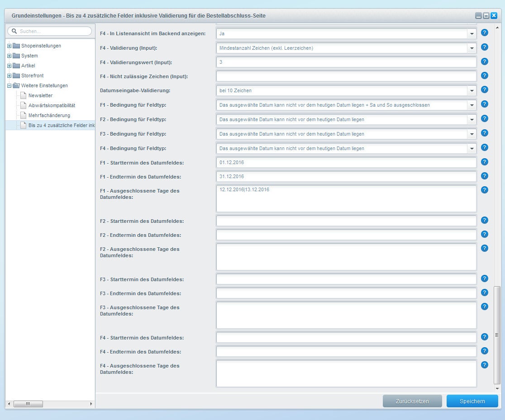Image resolution: width=505 pixels, height=420 pixels.
Task: Click help icon for F4 Ausgeschlossene Tage
Action: [484, 365]
